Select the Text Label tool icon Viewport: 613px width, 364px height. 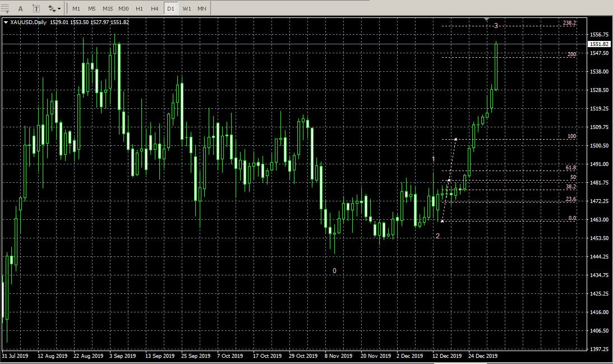coord(36,8)
